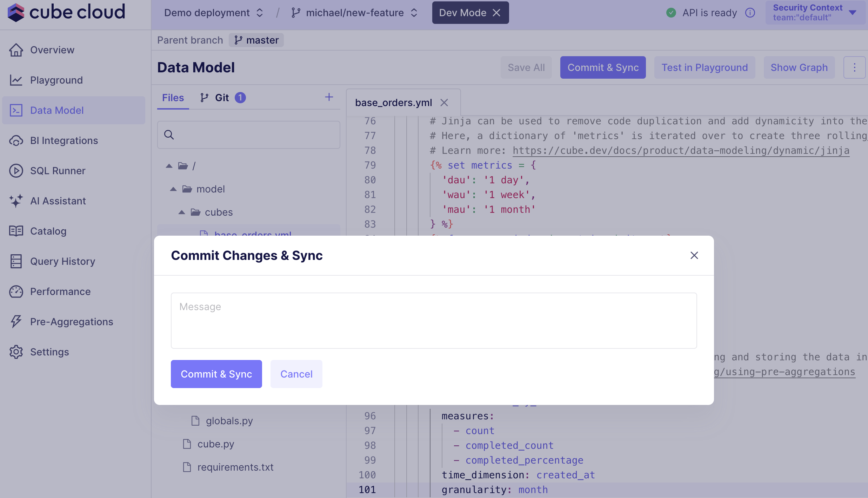Switch to the Git tab

[222, 98]
